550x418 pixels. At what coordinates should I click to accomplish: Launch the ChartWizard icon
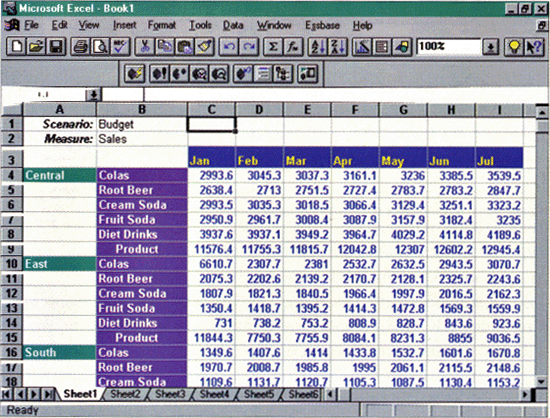[x=362, y=46]
